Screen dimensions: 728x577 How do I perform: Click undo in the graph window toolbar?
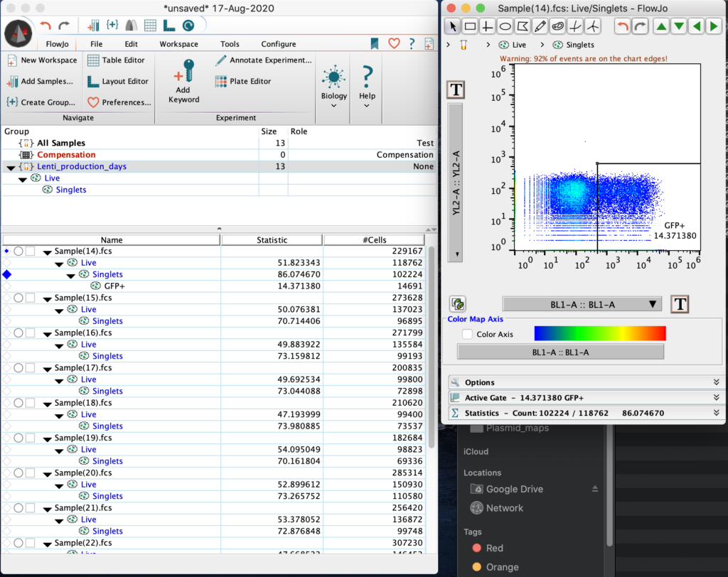click(623, 26)
